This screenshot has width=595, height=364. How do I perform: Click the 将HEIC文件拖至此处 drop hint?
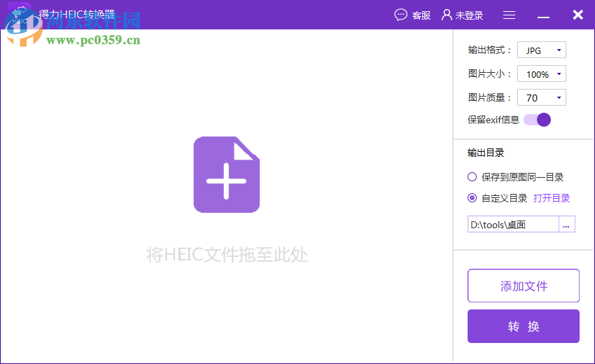point(227,254)
